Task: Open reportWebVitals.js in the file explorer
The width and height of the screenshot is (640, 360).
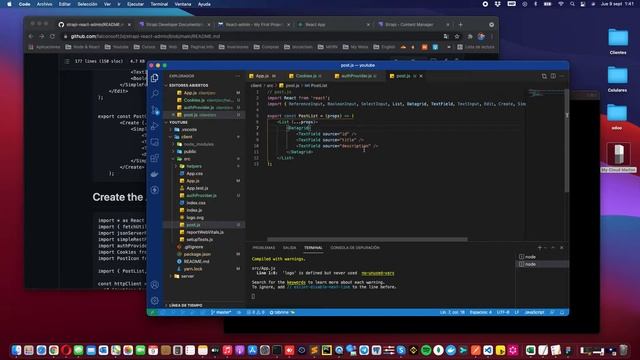Action: coord(205,232)
